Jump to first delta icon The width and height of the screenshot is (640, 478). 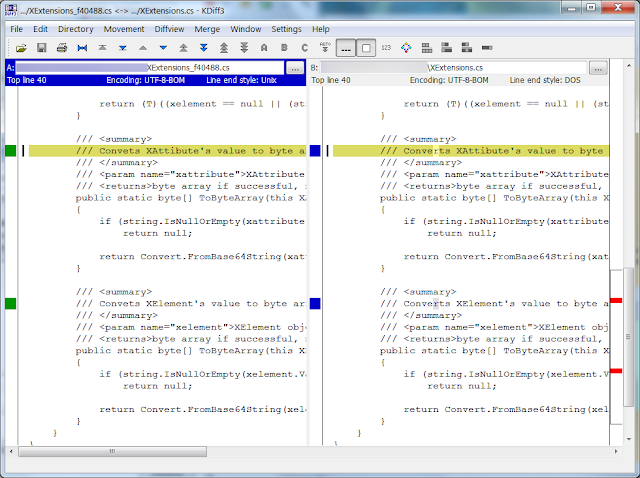pyautogui.click(x=102, y=48)
